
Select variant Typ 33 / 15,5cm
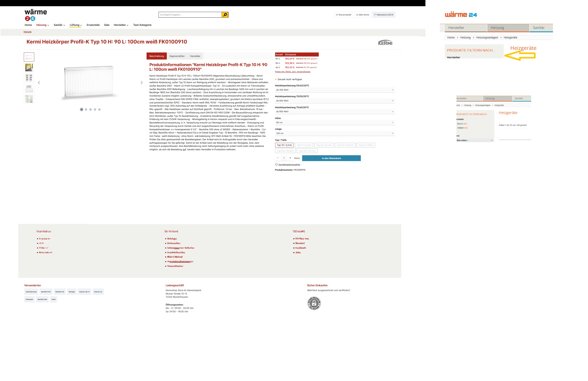point(285,151)
